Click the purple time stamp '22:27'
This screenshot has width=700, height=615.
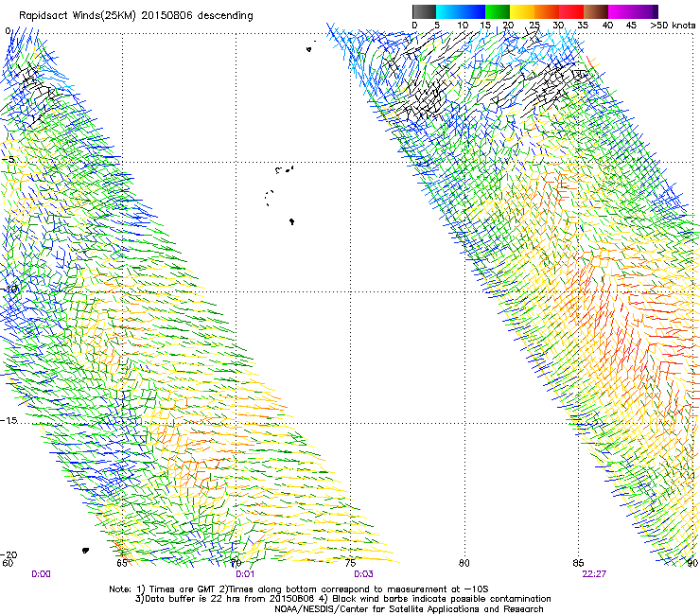[x=594, y=574]
